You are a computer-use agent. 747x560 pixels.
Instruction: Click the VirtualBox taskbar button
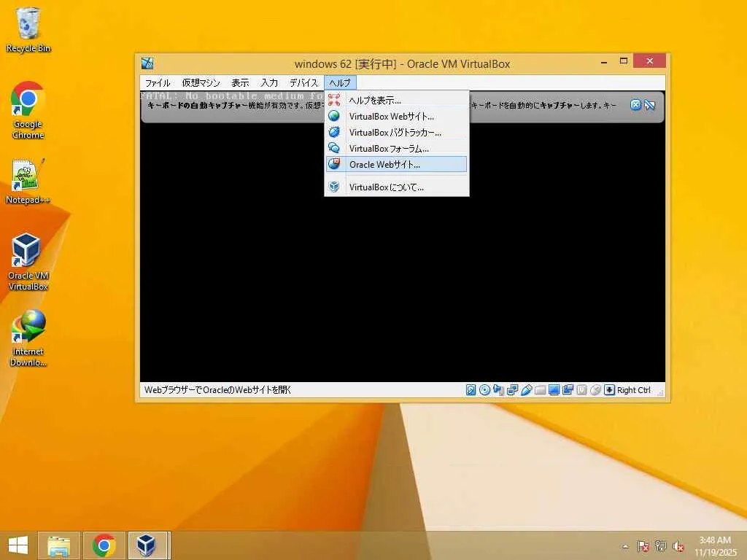point(148,545)
